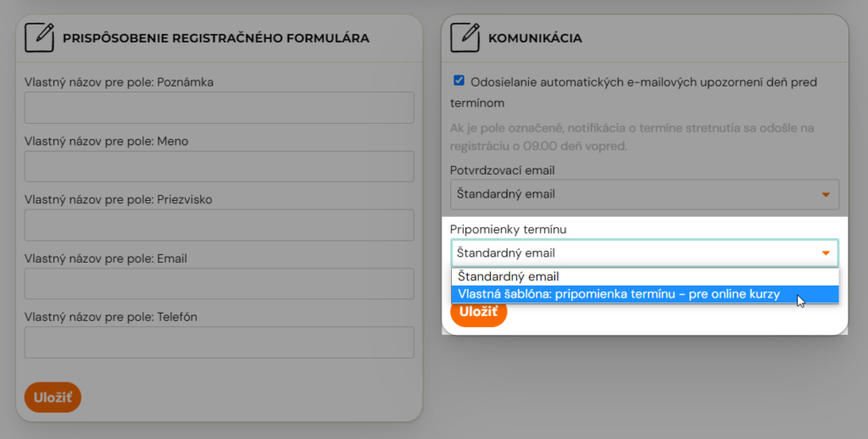Click the orange arrow in Pripomienky termínu

coord(826,253)
